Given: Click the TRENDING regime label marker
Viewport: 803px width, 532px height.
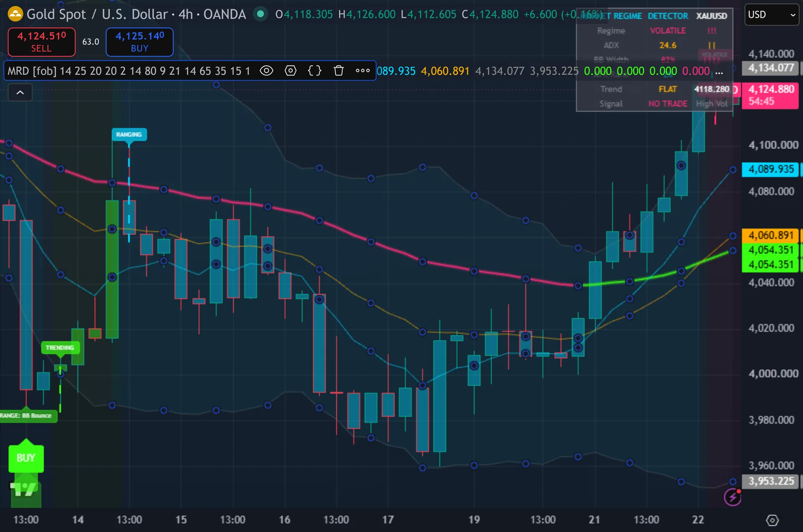Looking at the screenshot, I should 60,348.
